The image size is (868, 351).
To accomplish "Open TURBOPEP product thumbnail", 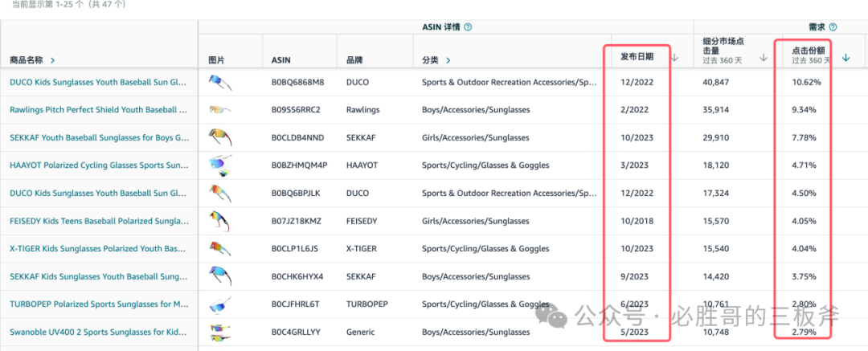I will pyautogui.click(x=219, y=304).
